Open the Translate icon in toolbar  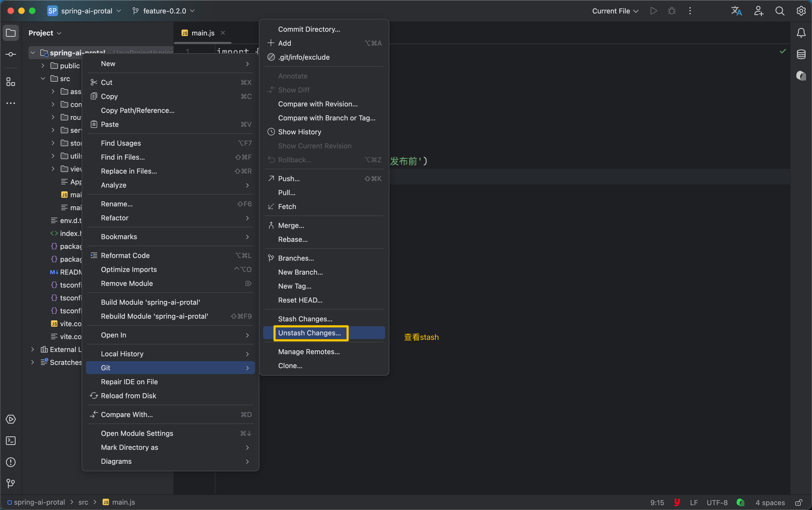[736, 11]
